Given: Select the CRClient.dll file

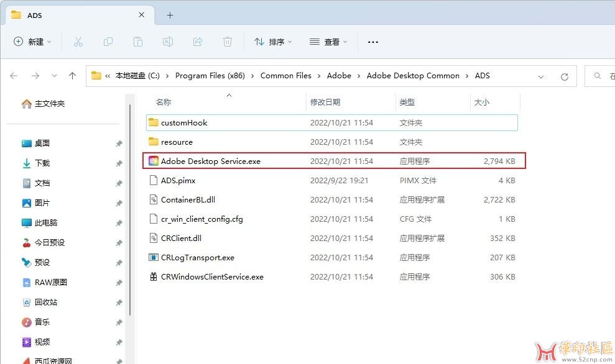Looking at the screenshot, I should [x=332, y=238].
